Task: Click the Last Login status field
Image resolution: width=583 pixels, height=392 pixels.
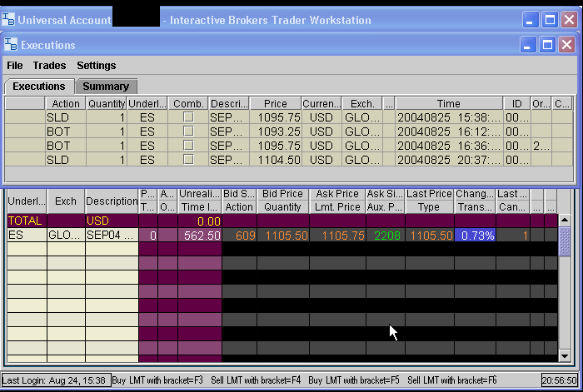Action: 56,380
